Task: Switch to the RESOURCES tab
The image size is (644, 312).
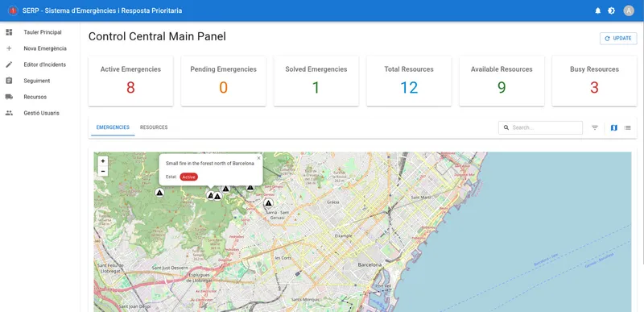Action: (x=154, y=127)
